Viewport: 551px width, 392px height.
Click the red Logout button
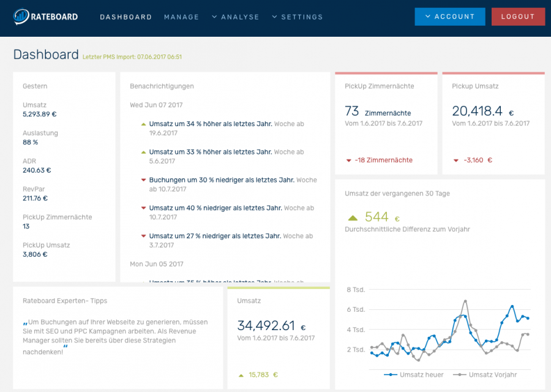click(518, 17)
